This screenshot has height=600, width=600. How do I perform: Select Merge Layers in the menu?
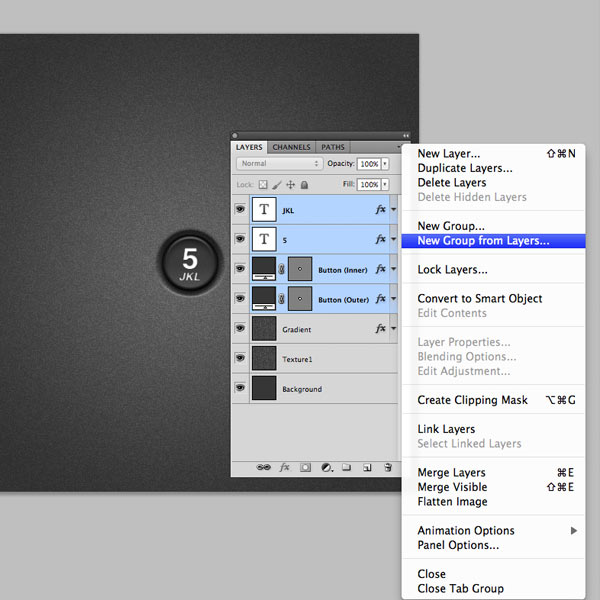click(451, 473)
